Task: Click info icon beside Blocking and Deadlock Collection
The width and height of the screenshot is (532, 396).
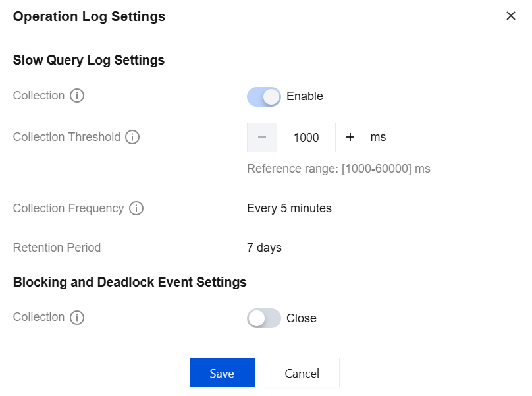Action: tap(77, 318)
